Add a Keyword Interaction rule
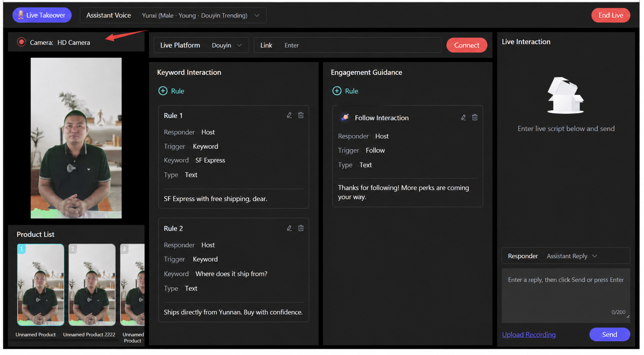The image size is (644, 355). (x=171, y=91)
